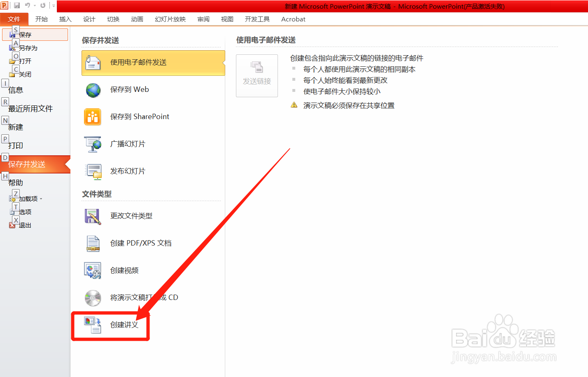Screen dimensions: 588x377
Task: Click the 更改文件类型 icon
Action: pyautogui.click(x=93, y=216)
